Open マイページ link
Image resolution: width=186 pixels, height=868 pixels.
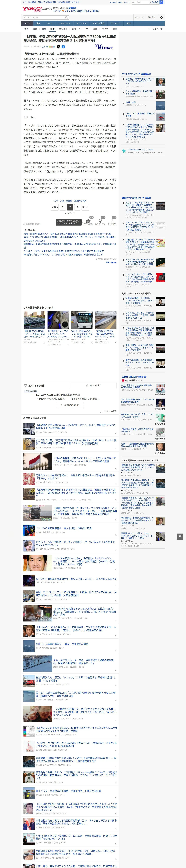[139, 17]
